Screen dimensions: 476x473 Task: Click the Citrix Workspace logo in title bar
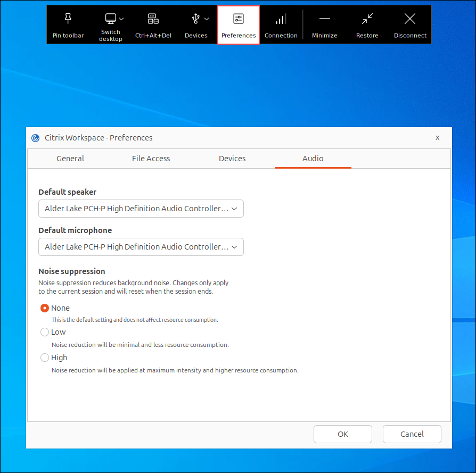(36, 138)
